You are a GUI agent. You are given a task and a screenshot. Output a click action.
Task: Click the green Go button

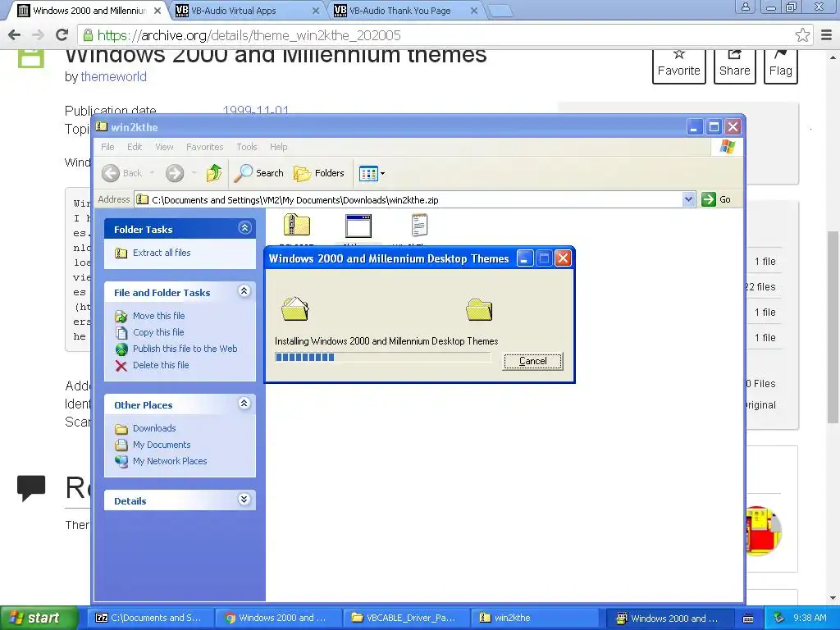click(716, 199)
